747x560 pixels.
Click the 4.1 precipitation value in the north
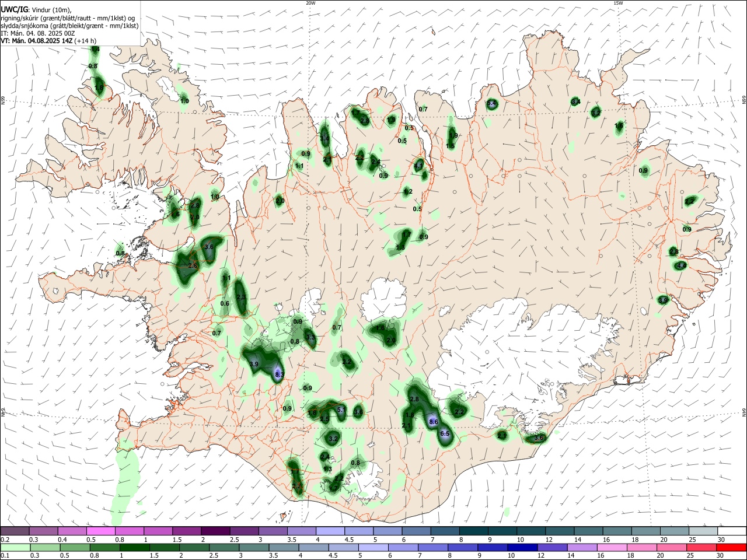coord(418,166)
